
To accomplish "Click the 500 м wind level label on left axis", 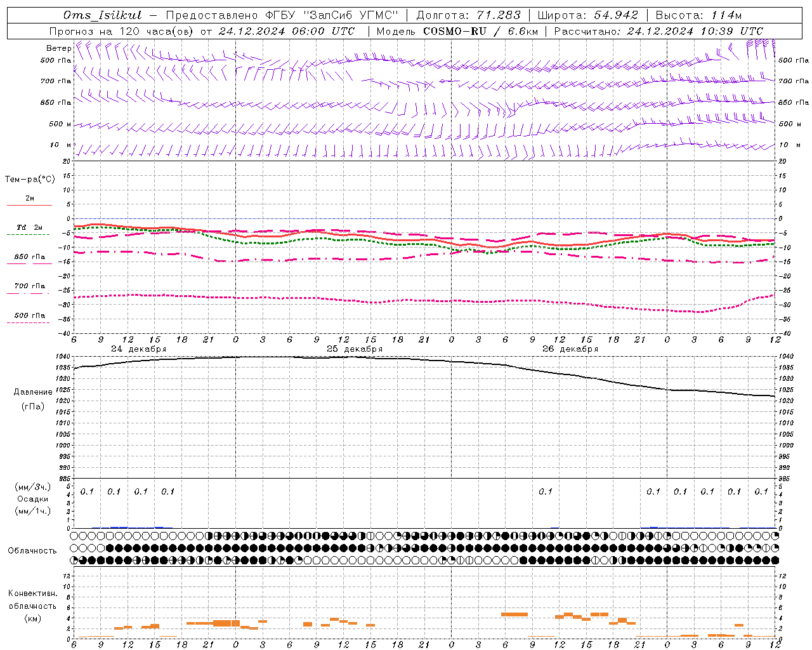I will (x=60, y=124).
